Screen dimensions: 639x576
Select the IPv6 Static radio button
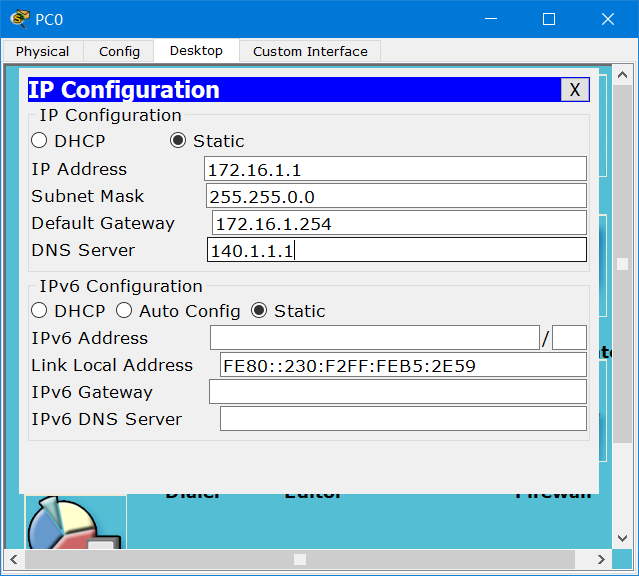coord(259,311)
